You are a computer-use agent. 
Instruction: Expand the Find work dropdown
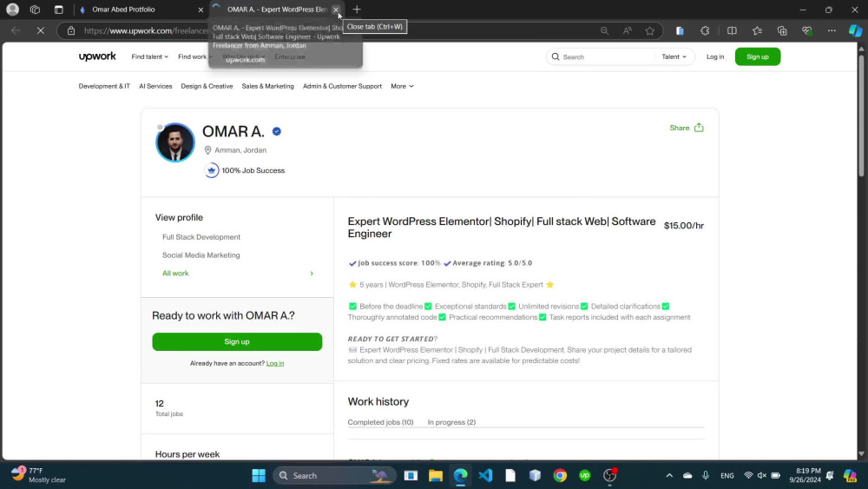pos(194,56)
